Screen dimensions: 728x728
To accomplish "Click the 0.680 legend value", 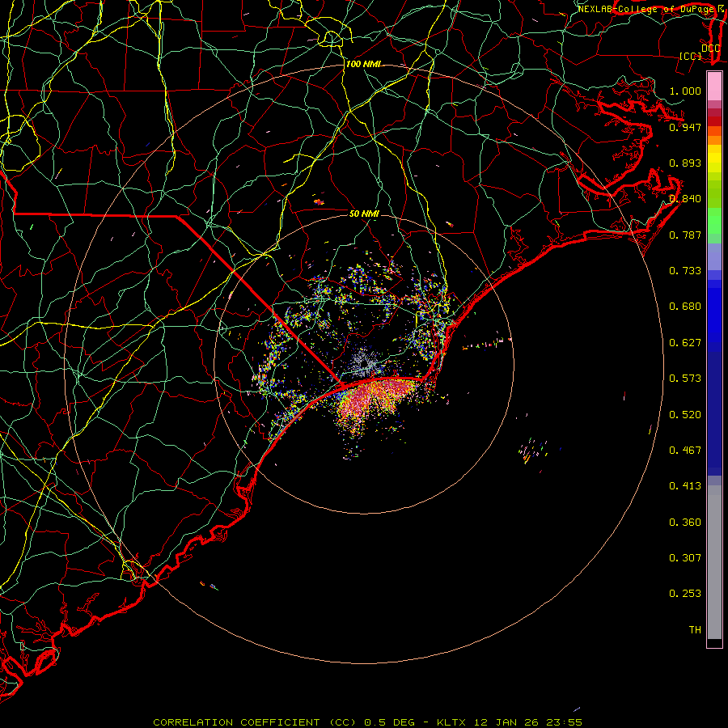I will click(x=685, y=307).
